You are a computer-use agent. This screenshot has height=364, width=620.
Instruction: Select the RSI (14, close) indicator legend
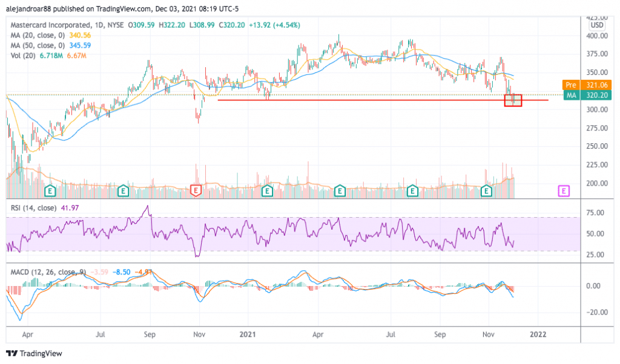pyautogui.click(x=33, y=207)
